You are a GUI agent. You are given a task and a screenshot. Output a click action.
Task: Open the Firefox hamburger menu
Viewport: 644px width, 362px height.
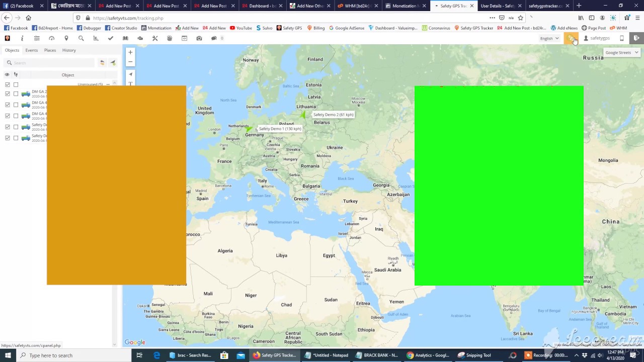[637, 18]
